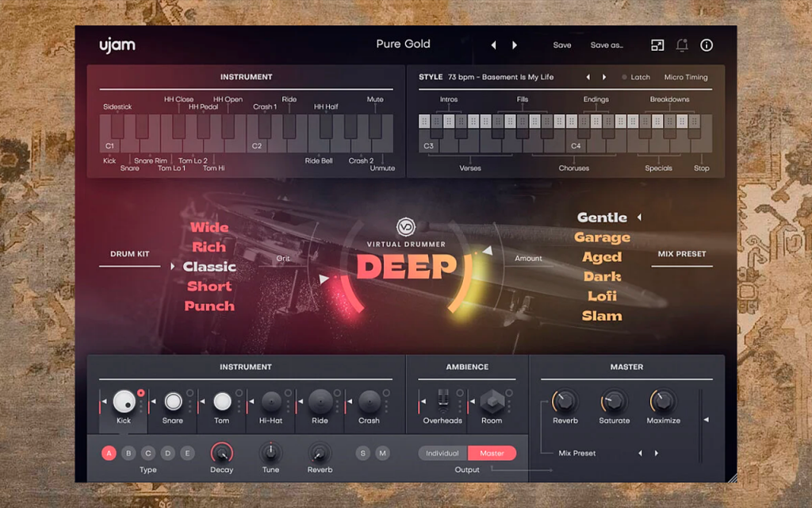Click Save preset
Viewport: 812px width, 508px height.
tap(562, 45)
